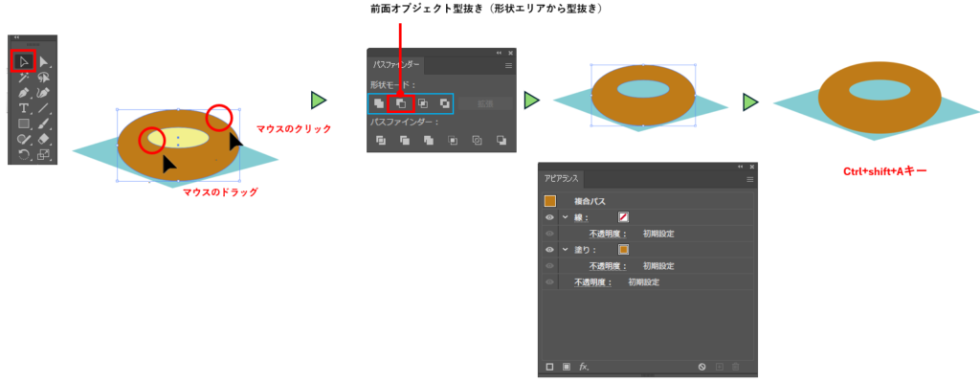Collapse the tools panel double-arrow
The height and width of the screenshot is (382, 980).
(x=16, y=37)
